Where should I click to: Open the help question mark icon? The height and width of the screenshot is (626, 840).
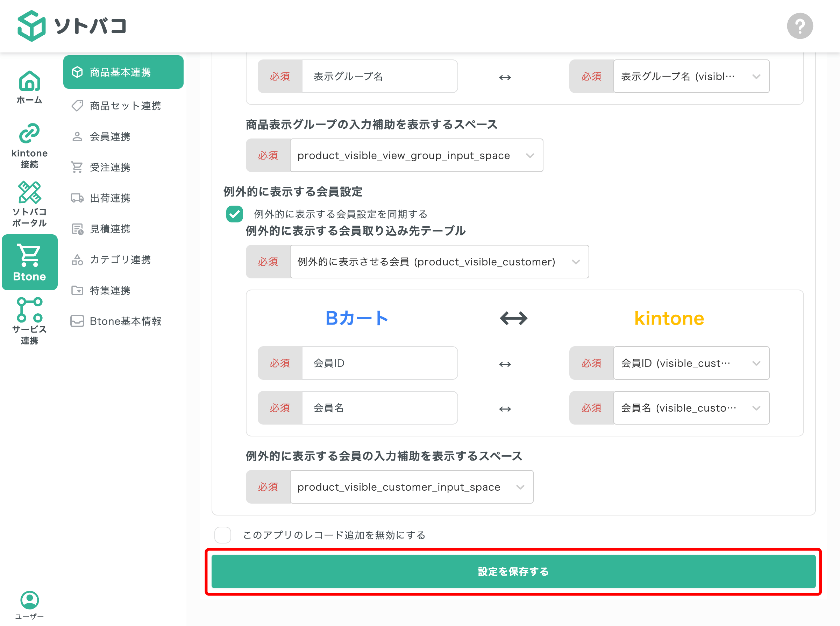800,26
